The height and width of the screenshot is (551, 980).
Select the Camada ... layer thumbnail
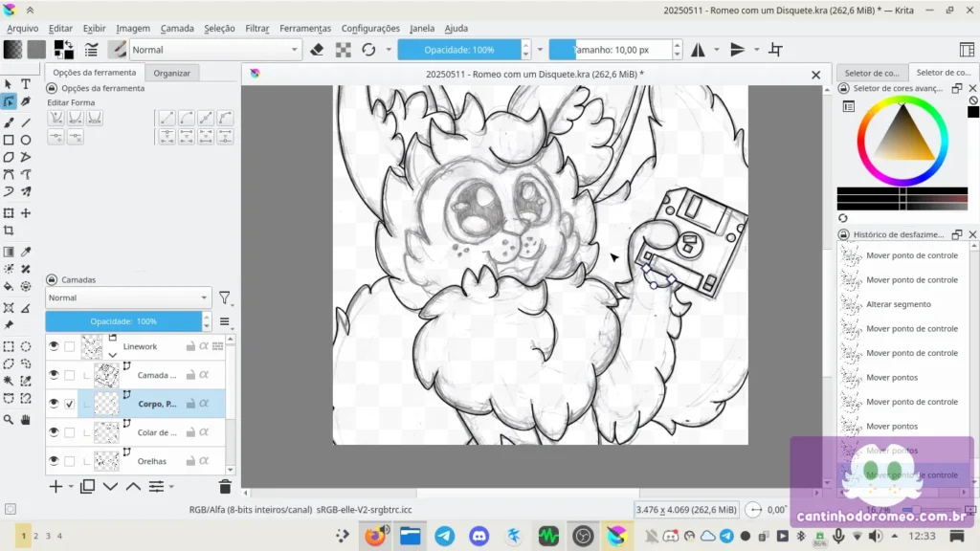point(106,375)
